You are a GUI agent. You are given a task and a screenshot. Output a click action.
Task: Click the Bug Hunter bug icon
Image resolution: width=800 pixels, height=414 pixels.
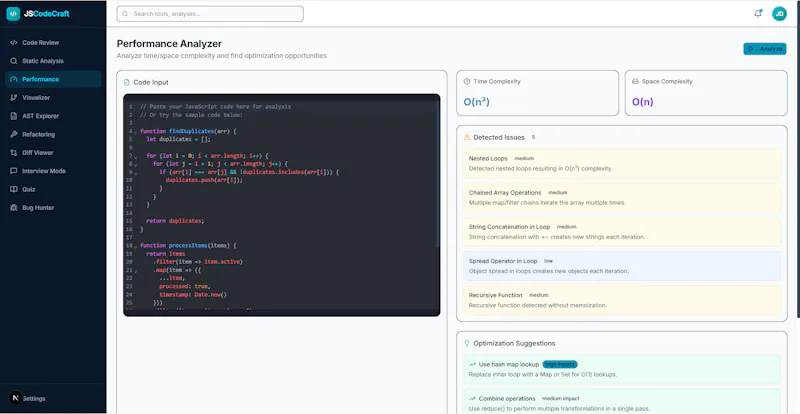[14, 208]
